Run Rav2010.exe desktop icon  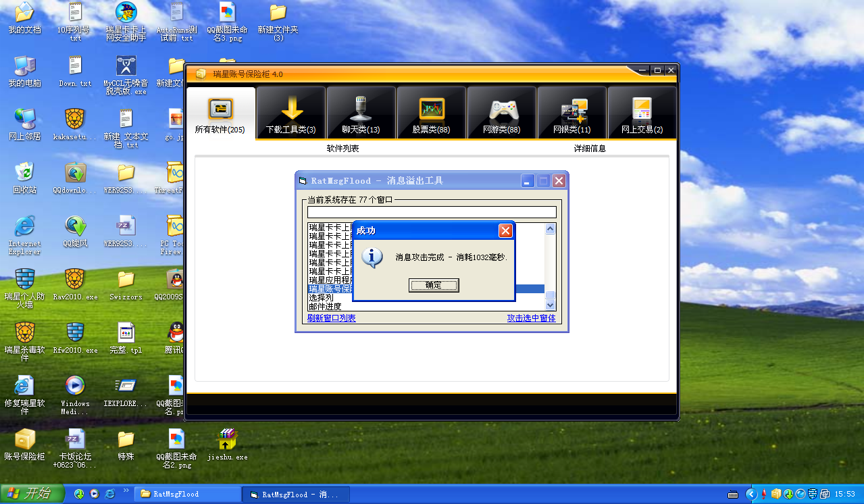(x=75, y=284)
